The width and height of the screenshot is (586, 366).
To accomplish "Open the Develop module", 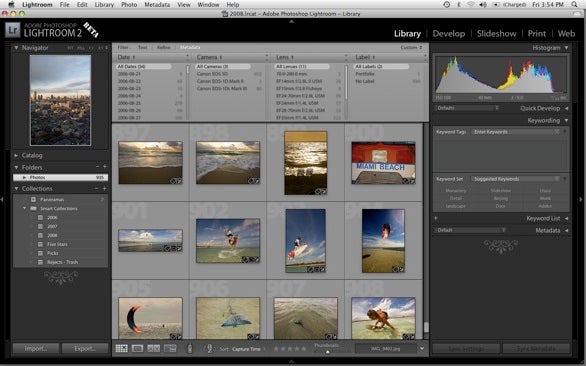I will [x=448, y=33].
